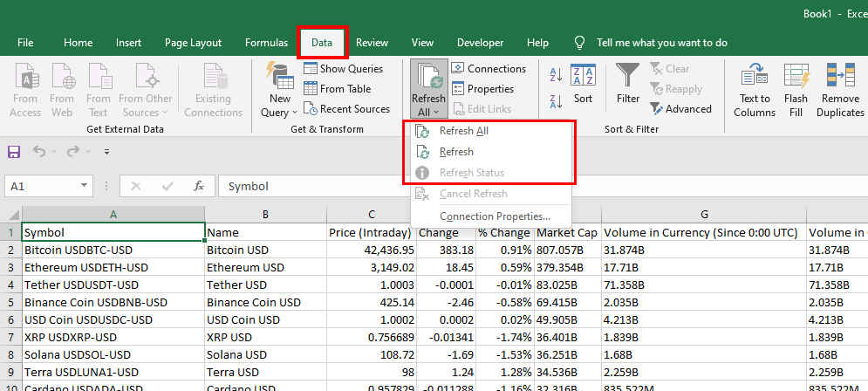
Task: Click Reapply filter
Action: 676,89
